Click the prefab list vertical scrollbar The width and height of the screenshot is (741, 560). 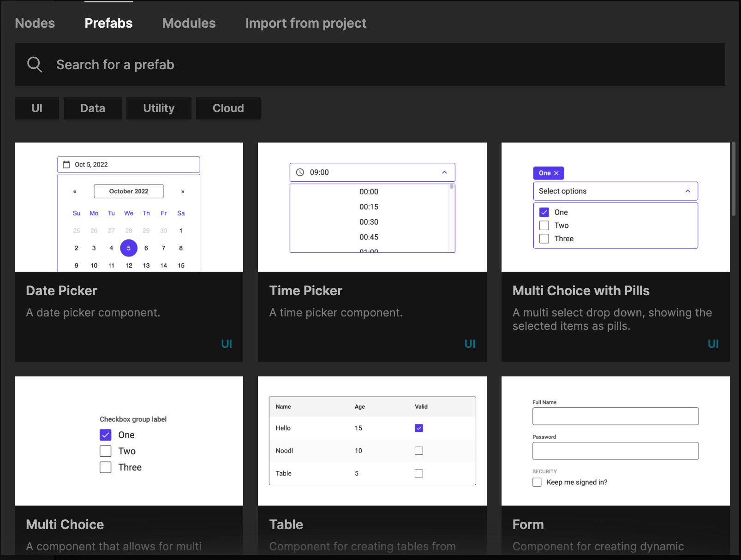pyautogui.click(x=733, y=179)
